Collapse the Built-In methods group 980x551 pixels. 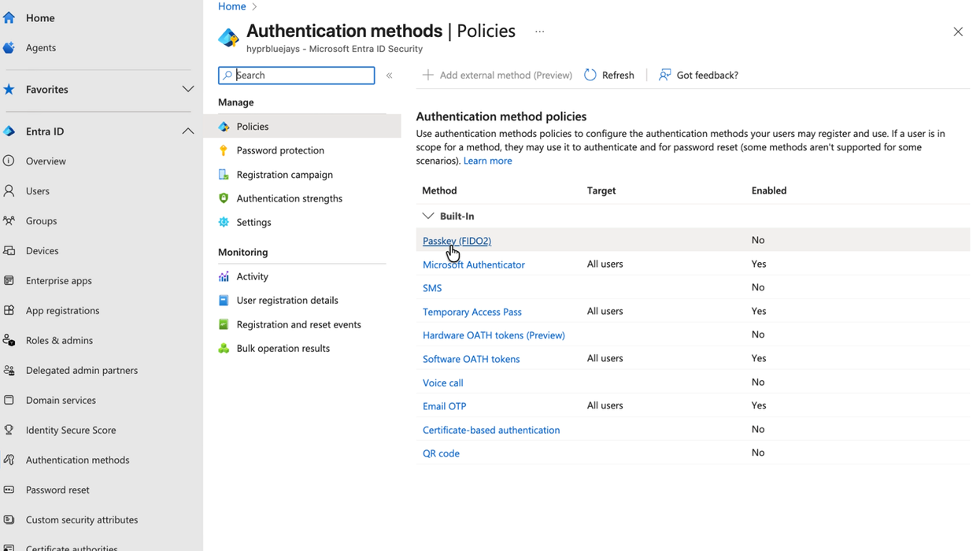428,216
